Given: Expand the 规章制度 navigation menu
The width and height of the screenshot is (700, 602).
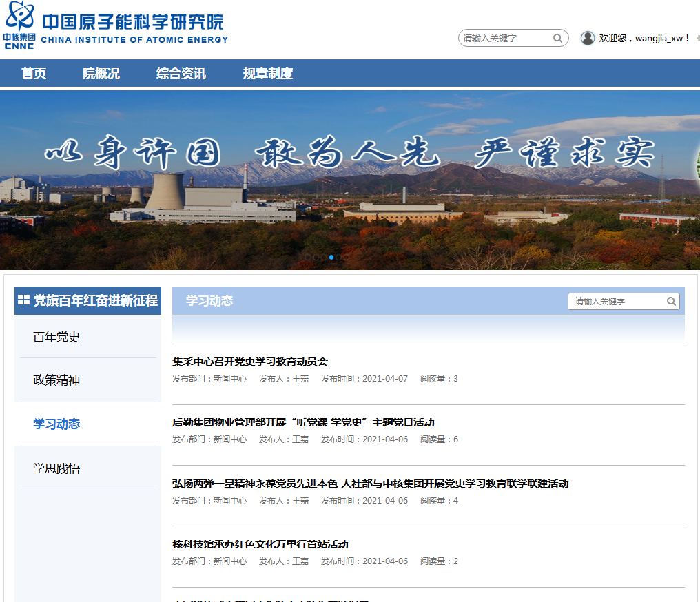Looking at the screenshot, I should 267,74.
